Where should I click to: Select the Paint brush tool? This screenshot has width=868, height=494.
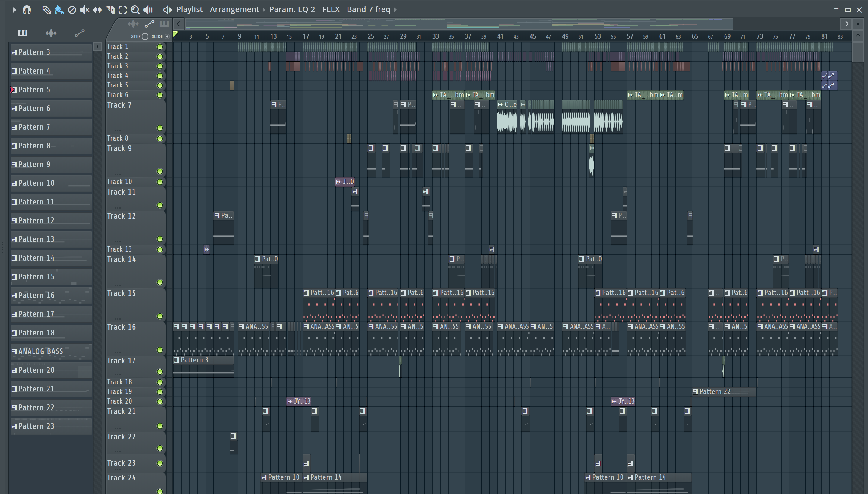coord(59,10)
